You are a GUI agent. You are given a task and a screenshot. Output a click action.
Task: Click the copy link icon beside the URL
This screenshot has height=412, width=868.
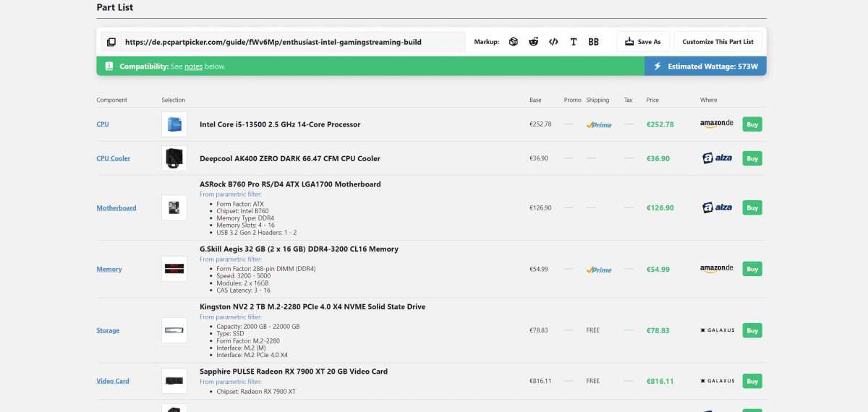111,42
